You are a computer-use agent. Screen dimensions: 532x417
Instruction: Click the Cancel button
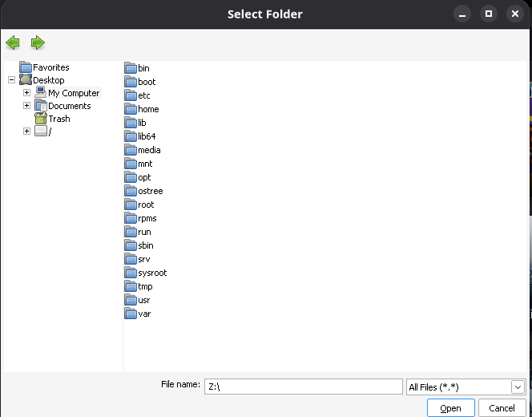click(x=502, y=408)
